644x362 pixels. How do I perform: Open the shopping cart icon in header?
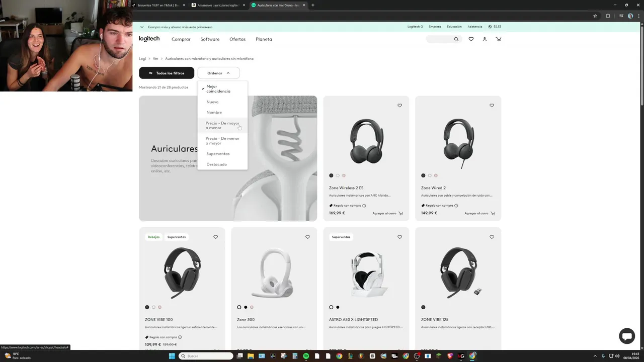click(x=499, y=39)
